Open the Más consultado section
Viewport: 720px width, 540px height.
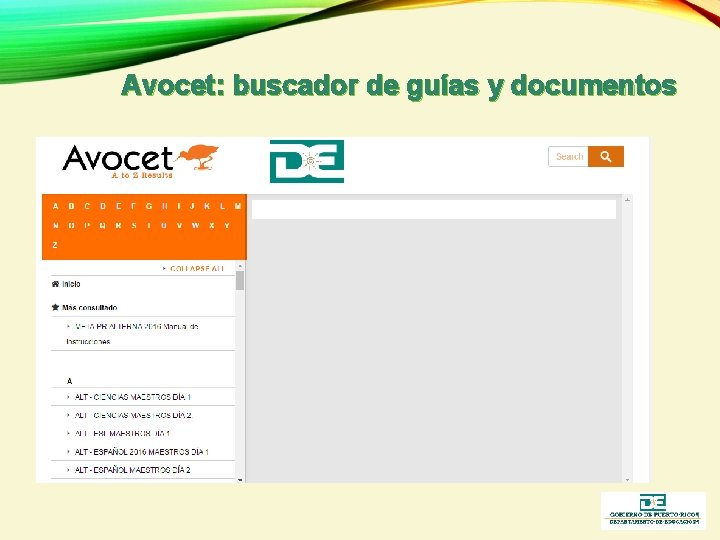90,307
